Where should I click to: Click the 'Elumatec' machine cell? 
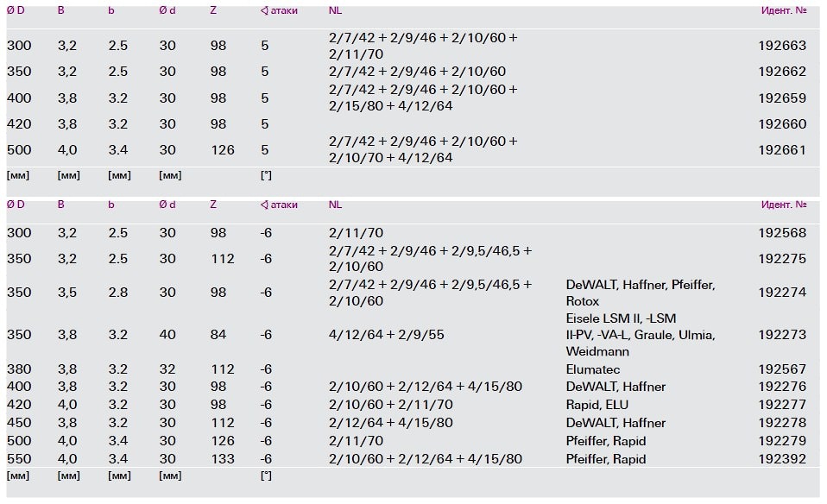pyautogui.click(x=594, y=369)
